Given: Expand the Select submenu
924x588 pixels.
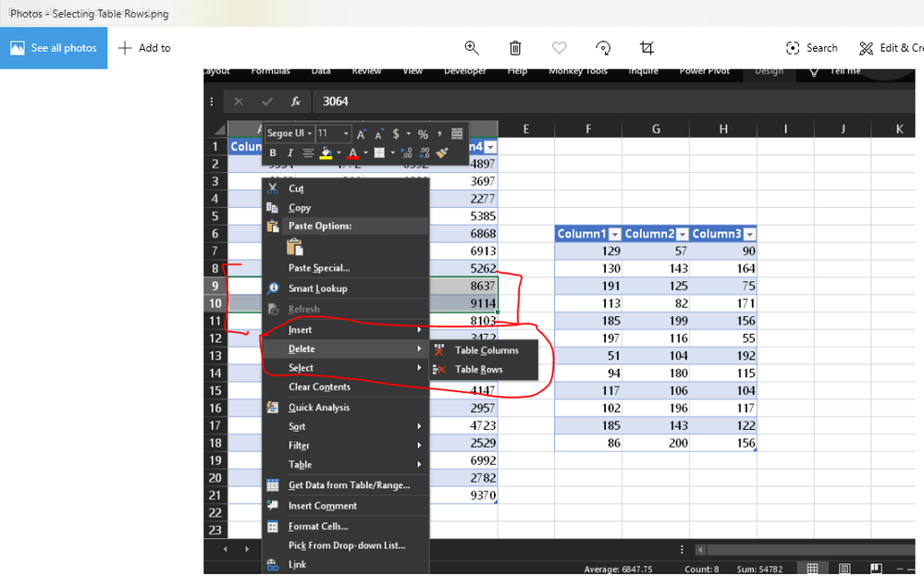Looking at the screenshot, I should [x=345, y=368].
